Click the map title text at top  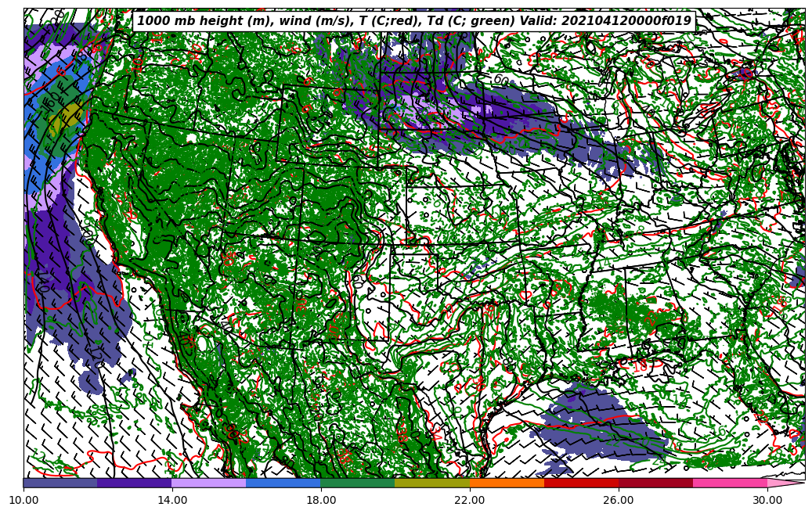413,21
